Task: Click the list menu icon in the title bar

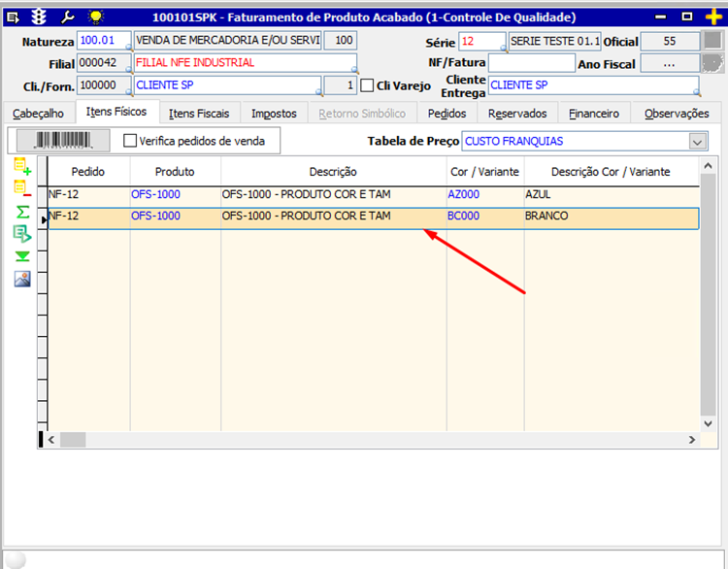Action: [x=13, y=17]
